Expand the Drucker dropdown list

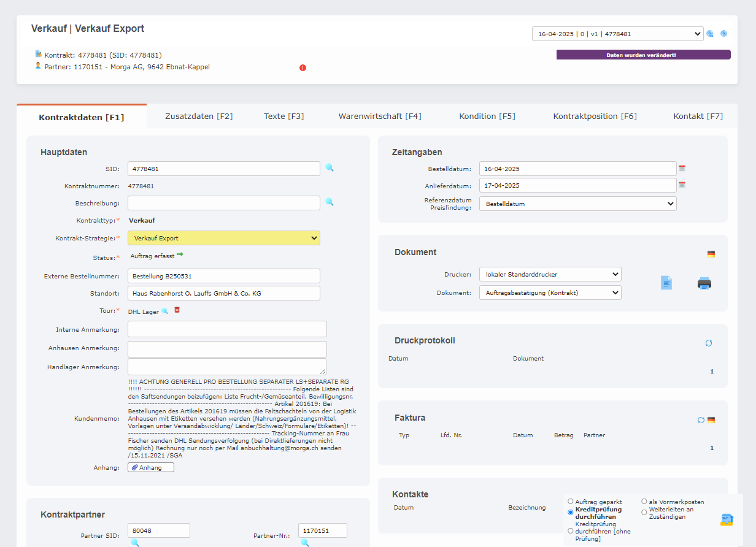[x=550, y=274]
